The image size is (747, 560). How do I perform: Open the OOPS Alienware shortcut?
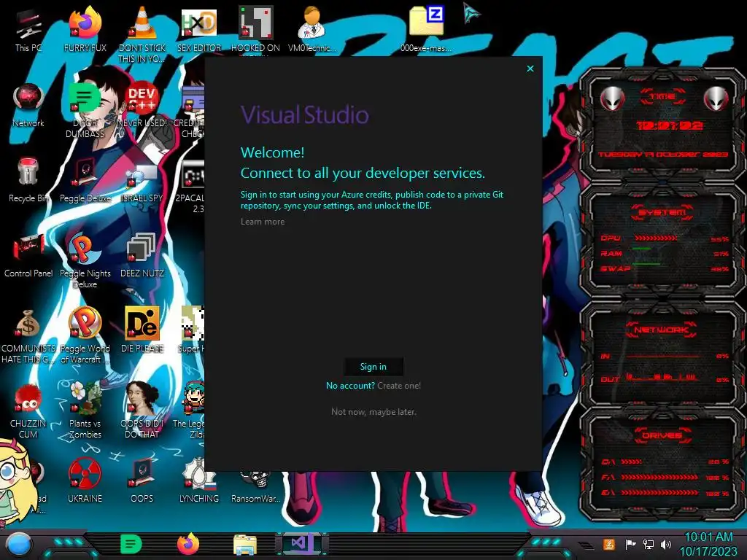pyautogui.click(x=142, y=480)
